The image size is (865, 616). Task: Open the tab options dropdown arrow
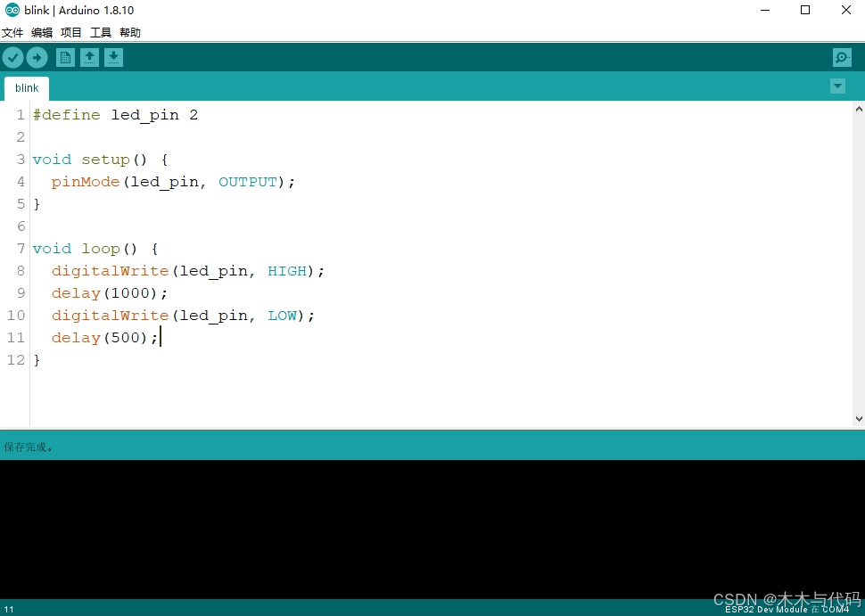[837, 86]
